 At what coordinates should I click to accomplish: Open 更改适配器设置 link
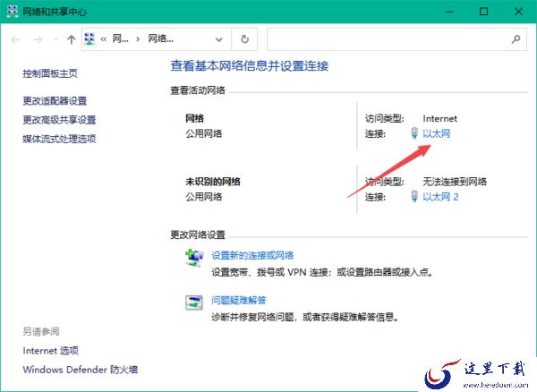55,100
